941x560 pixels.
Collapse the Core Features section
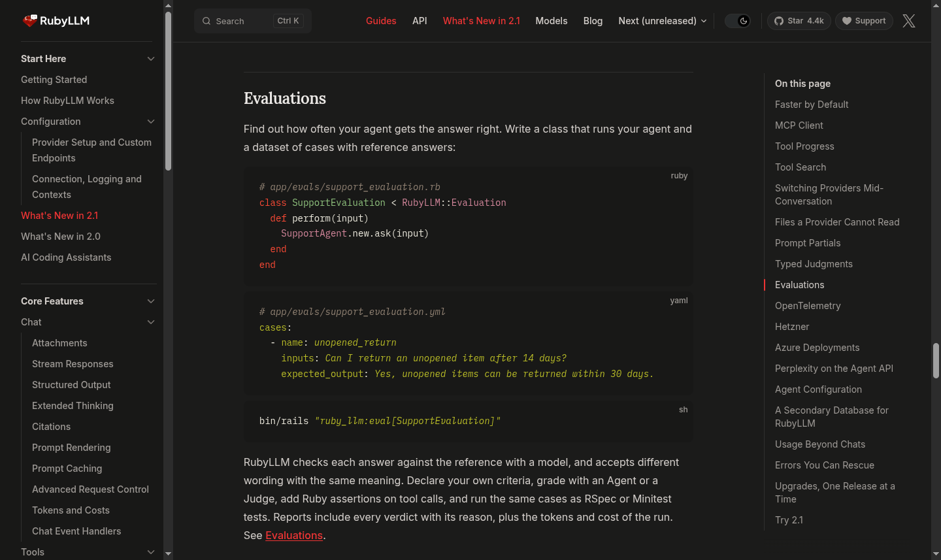[151, 301]
